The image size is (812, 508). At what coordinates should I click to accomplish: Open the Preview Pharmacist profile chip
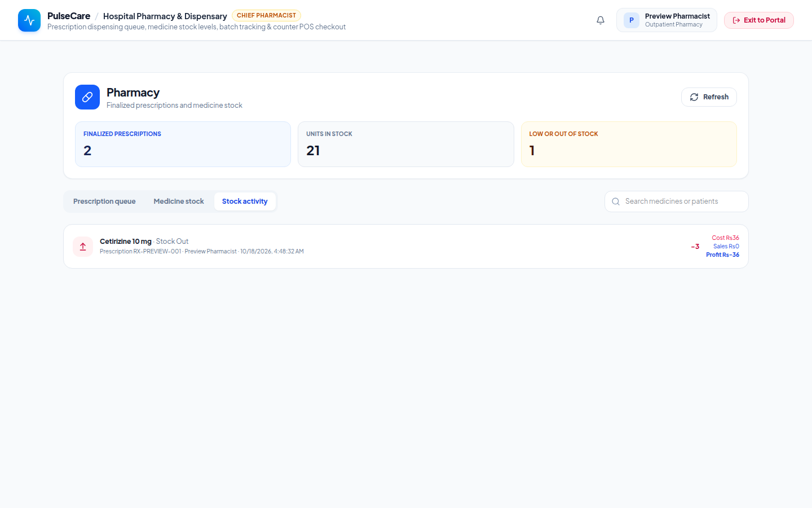pyautogui.click(x=667, y=20)
